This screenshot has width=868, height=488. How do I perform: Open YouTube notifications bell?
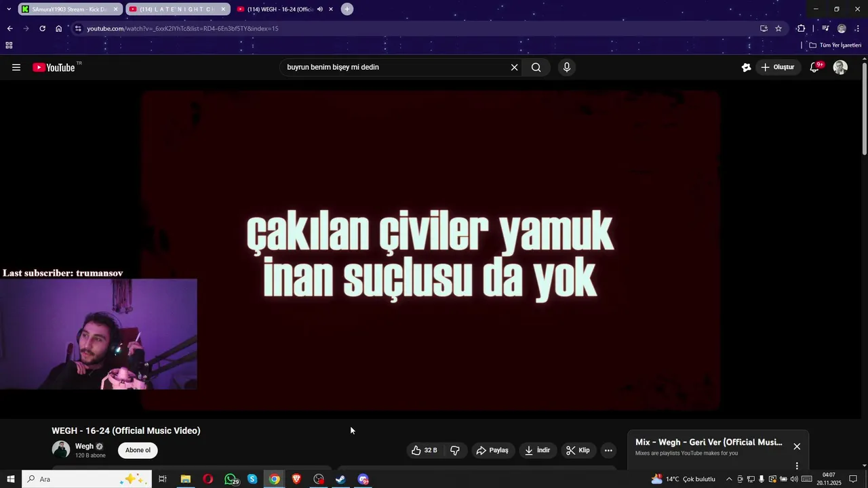[815, 67]
